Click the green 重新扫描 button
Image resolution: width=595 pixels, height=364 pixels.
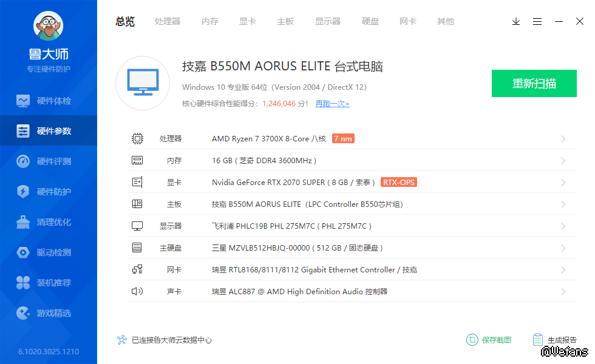coord(534,84)
